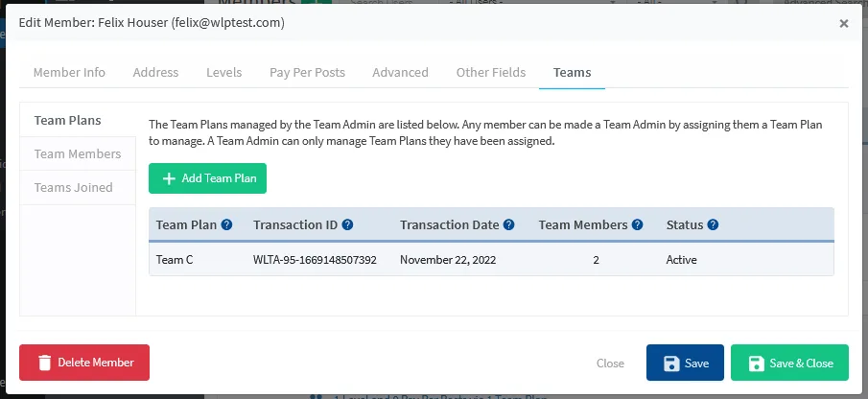Click the help icon beside Team Plan header

click(x=226, y=224)
